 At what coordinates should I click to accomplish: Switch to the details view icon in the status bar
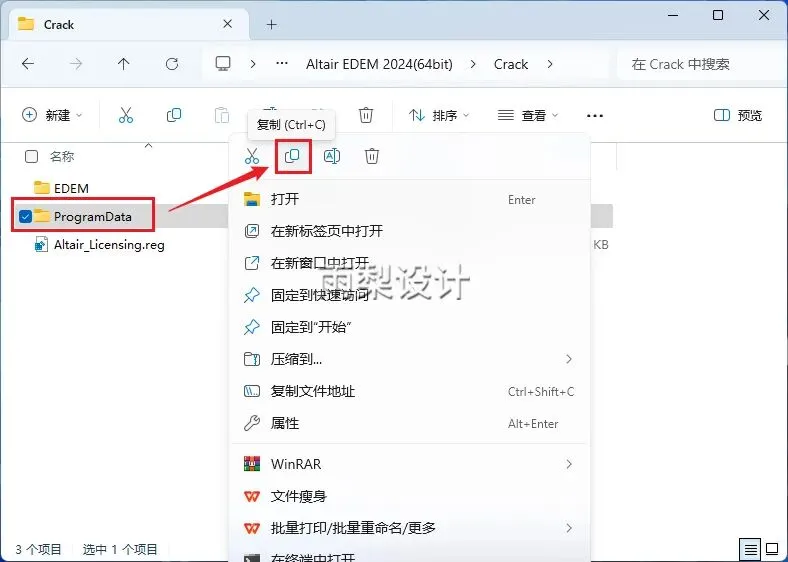click(750, 549)
